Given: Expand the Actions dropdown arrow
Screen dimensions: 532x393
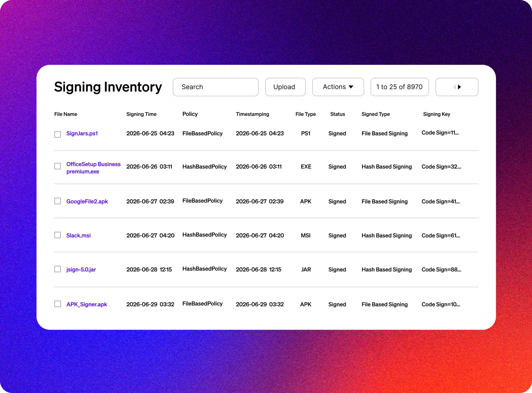Looking at the screenshot, I should tap(351, 87).
